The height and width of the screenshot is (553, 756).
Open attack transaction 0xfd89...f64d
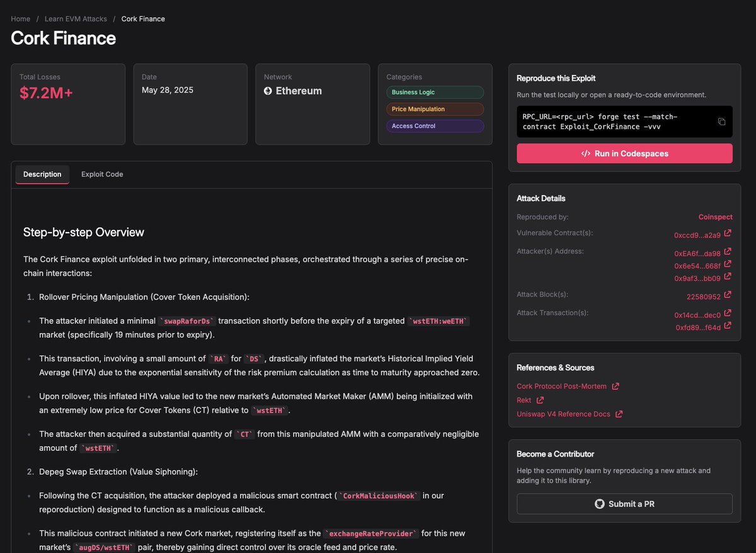pos(698,327)
